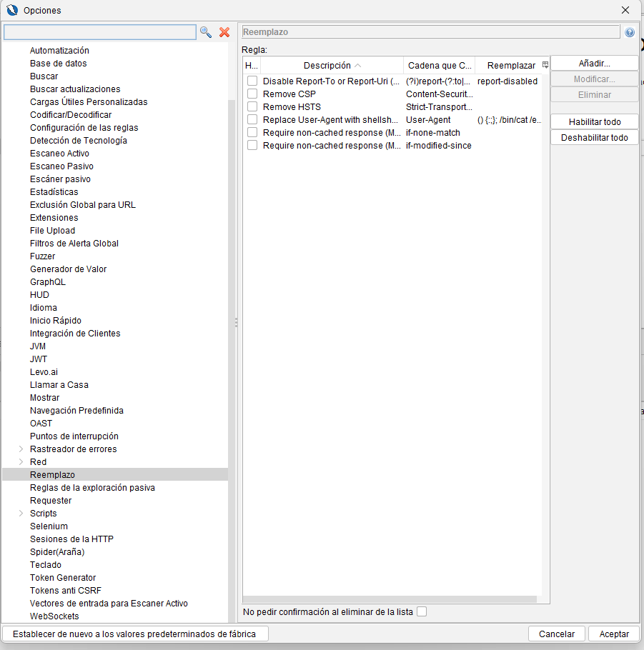Click the rules table horizontal scrollbar
This screenshot has height=650, width=644.
(390, 599)
